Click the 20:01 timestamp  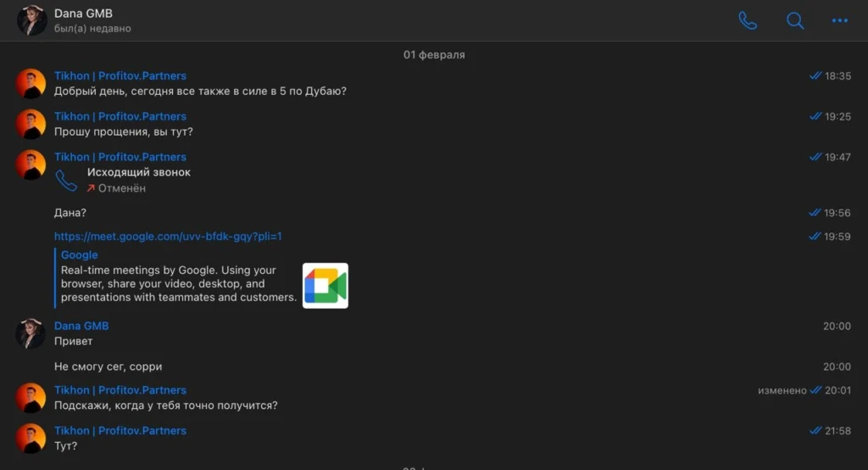(837, 391)
